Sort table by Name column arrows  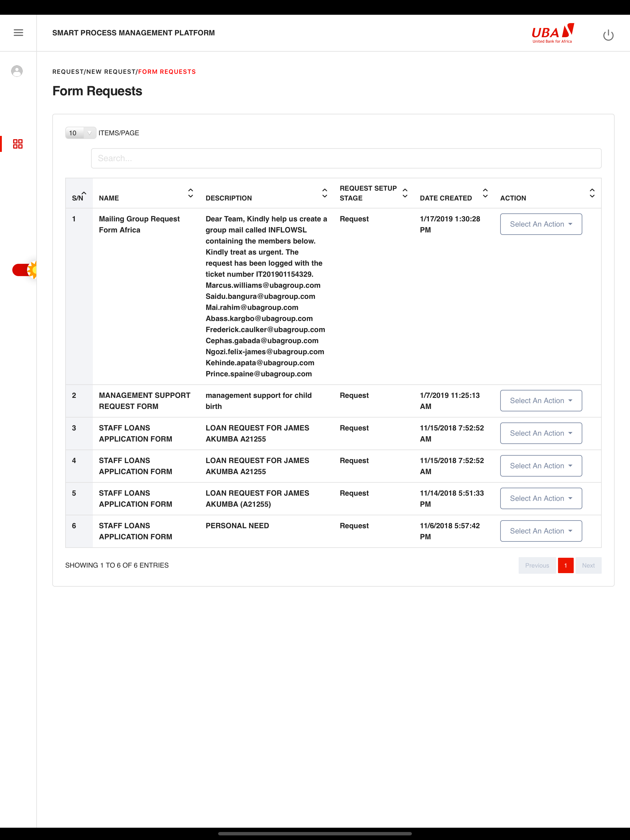190,193
